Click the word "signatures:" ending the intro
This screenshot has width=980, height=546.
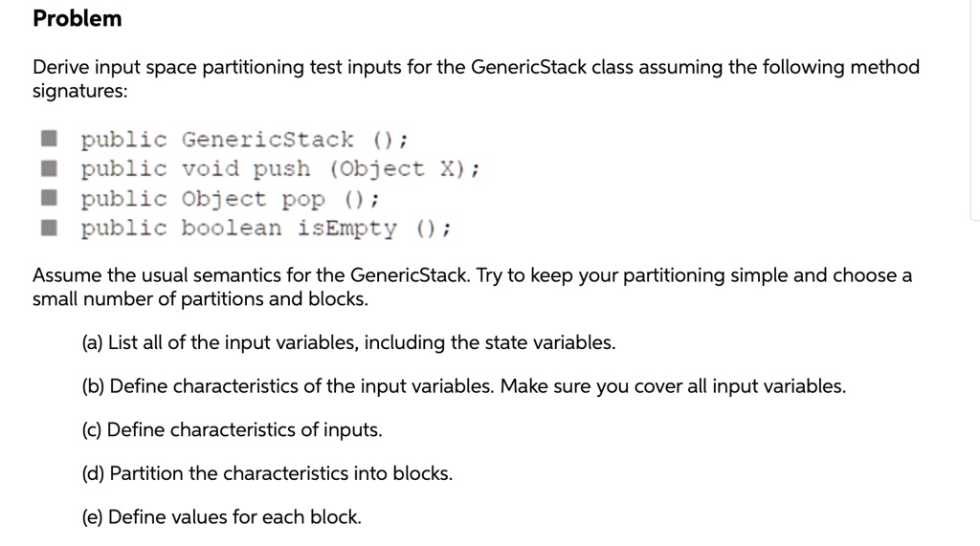coord(79,92)
